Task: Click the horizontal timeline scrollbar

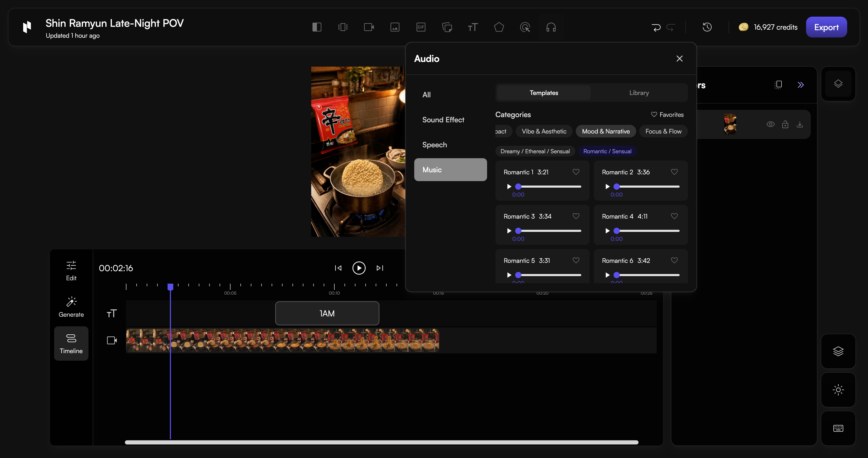Action: click(381, 442)
